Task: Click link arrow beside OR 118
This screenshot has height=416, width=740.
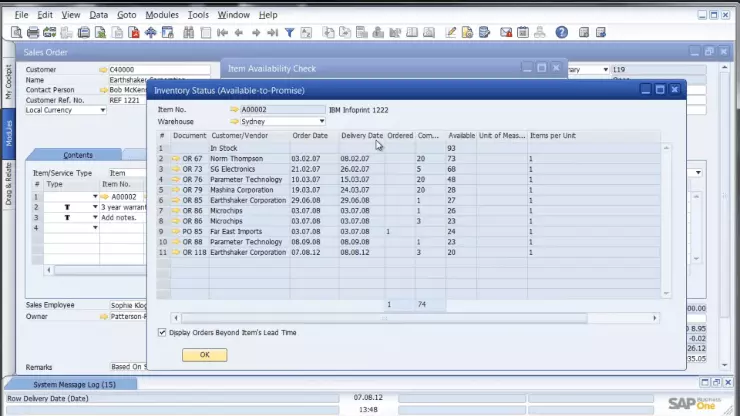Action: tap(176, 252)
